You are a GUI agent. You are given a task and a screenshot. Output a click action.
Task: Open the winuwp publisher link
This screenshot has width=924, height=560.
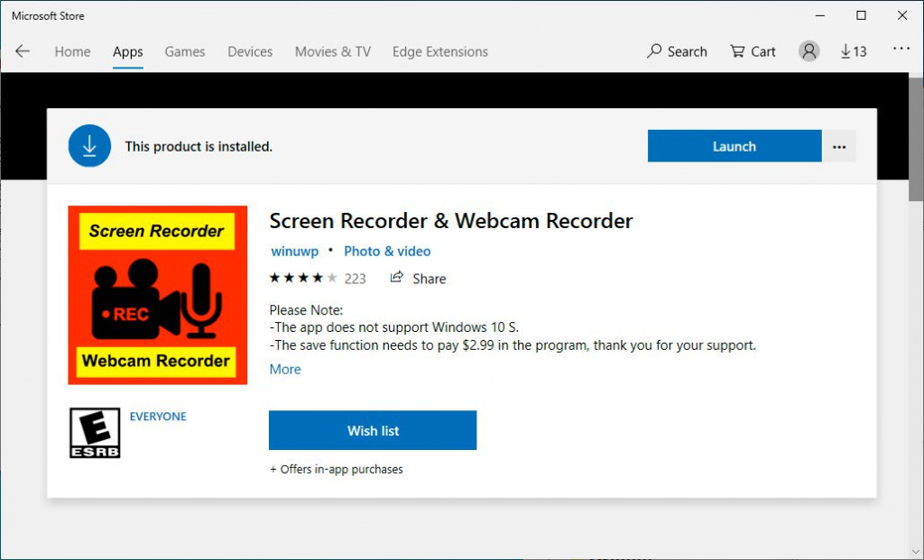(295, 252)
